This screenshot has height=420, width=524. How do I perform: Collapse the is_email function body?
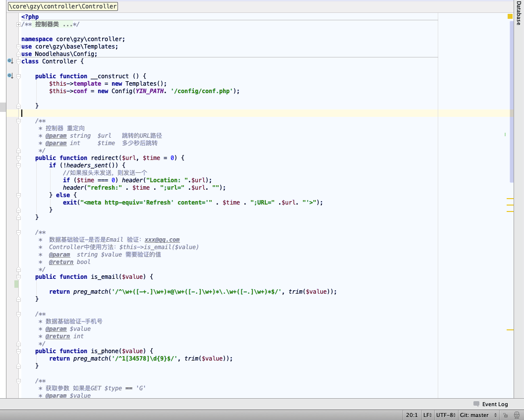(x=19, y=277)
